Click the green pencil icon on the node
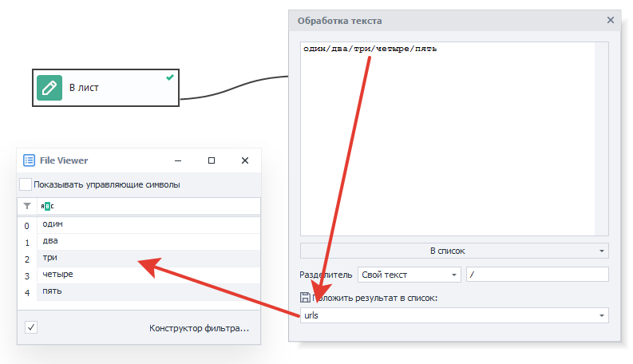Image resolution: width=633 pixels, height=364 pixels. click(49, 88)
